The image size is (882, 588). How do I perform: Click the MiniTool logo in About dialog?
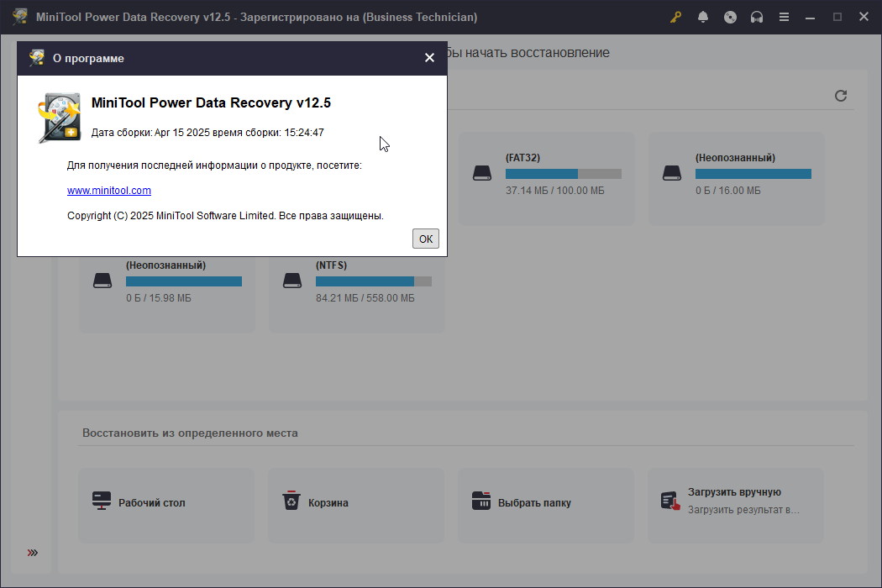(60, 118)
